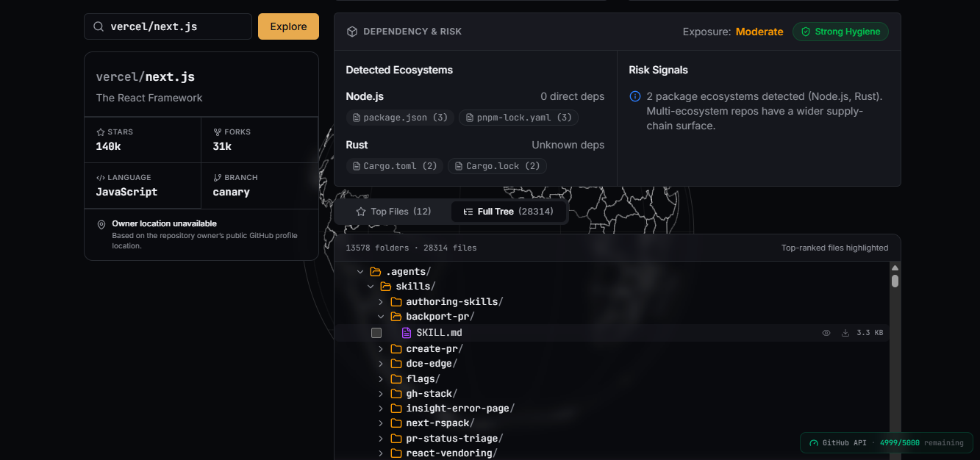This screenshot has height=460, width=980.
Task: Click the Dependency & Risk cube icon
Action: click(352, 32)
